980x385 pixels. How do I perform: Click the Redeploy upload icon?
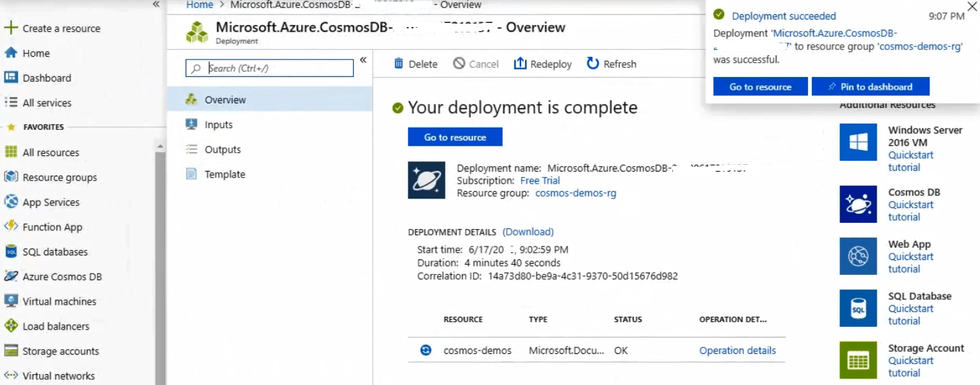click(520, 63)
